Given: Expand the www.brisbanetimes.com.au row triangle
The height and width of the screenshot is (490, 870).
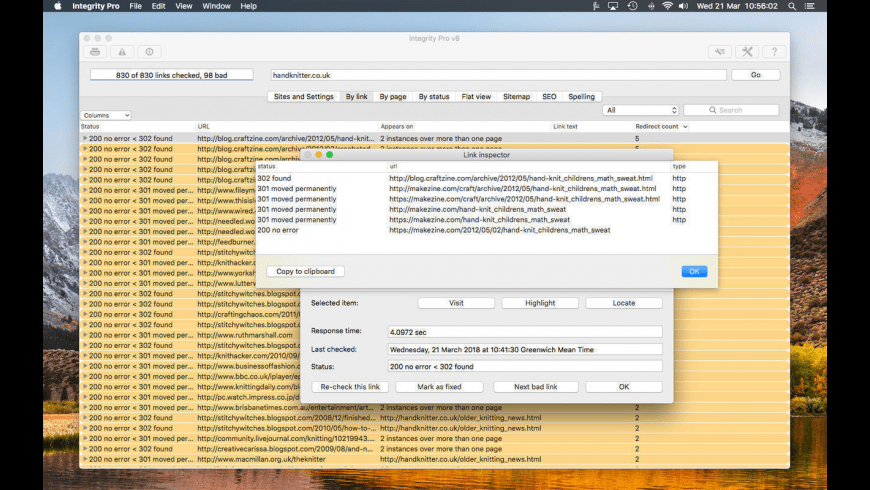Looking at the screenshot, I should (85, 407).
